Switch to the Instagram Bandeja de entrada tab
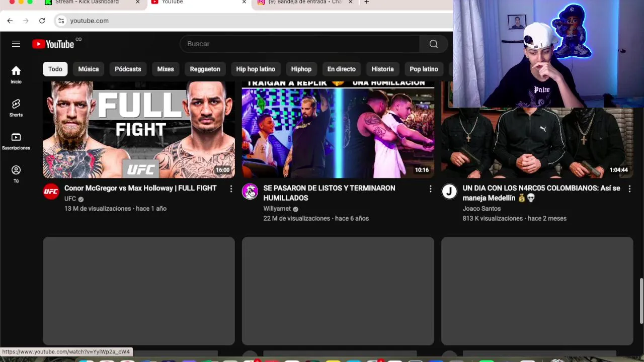Image resolution: width=644 pixels, height=362 pixels. point(305,3)
